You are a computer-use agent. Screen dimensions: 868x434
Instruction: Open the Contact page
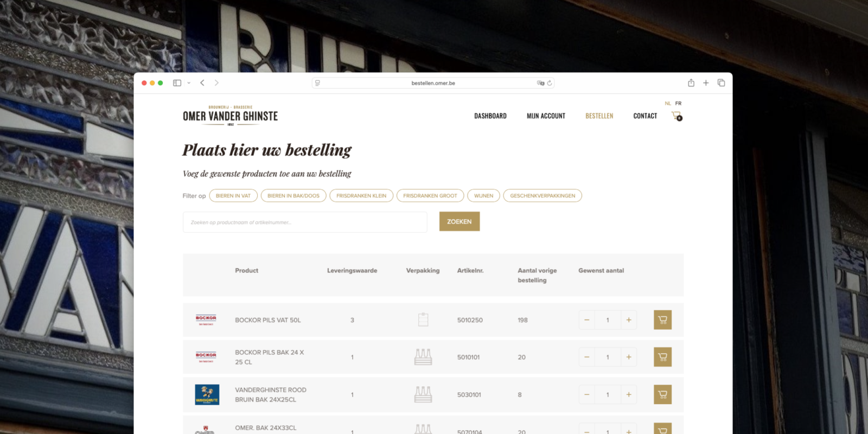[645, 116]
